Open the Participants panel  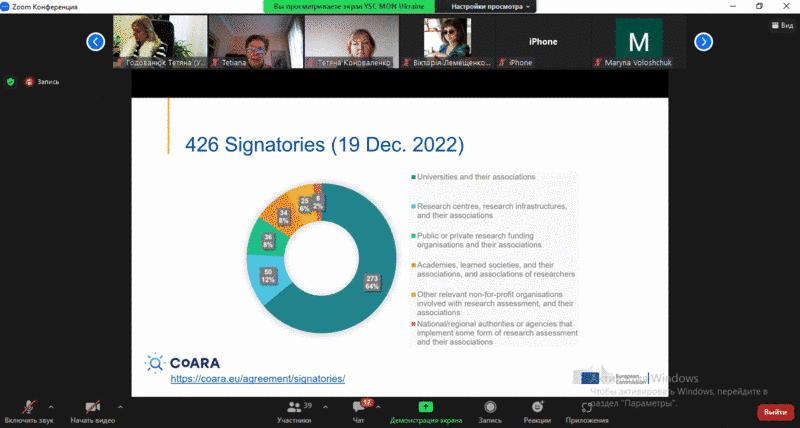coord(293,407)
